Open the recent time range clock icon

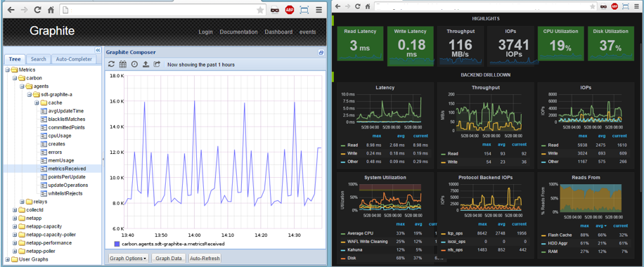click(x=134, y=64)
